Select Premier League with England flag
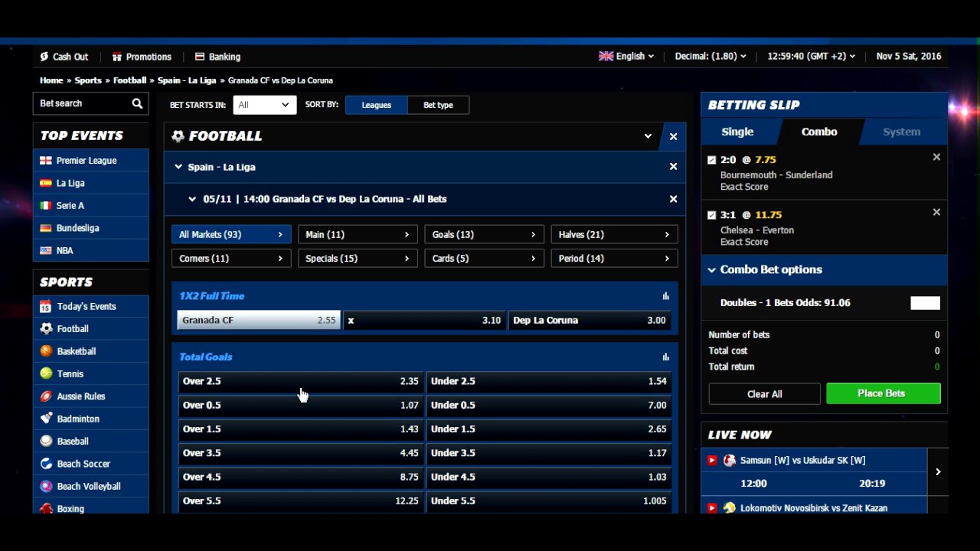The height and width of the screenshot is (551, 980). pyautogui.click(x=91, y=161)
